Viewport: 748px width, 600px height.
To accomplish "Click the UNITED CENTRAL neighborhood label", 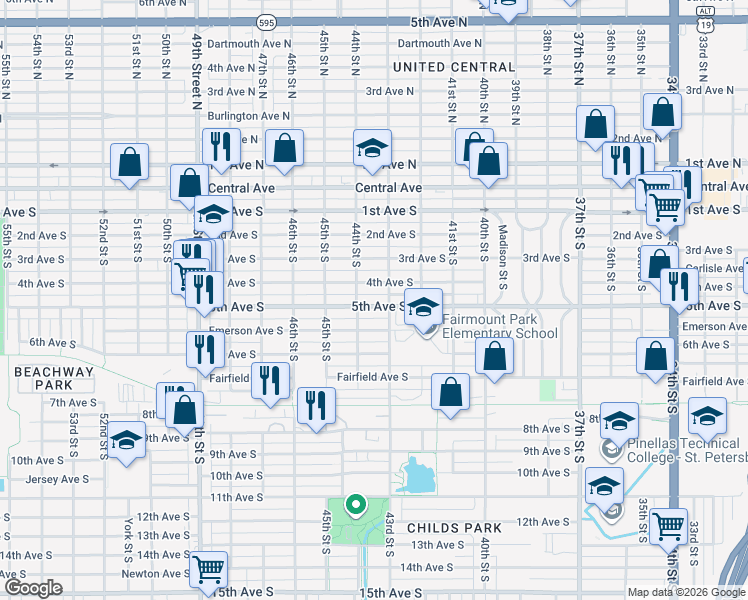I will coord(454,67).
